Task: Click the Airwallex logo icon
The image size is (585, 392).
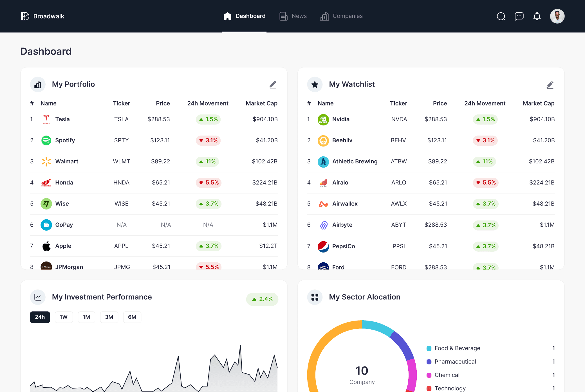Action: click(x=323, y=204)
